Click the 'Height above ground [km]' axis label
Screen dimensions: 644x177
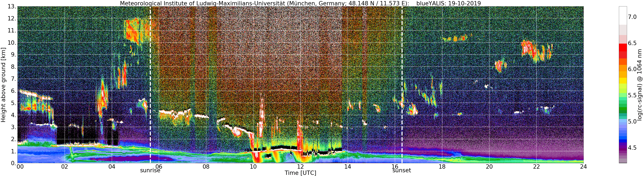pos(3,85)
